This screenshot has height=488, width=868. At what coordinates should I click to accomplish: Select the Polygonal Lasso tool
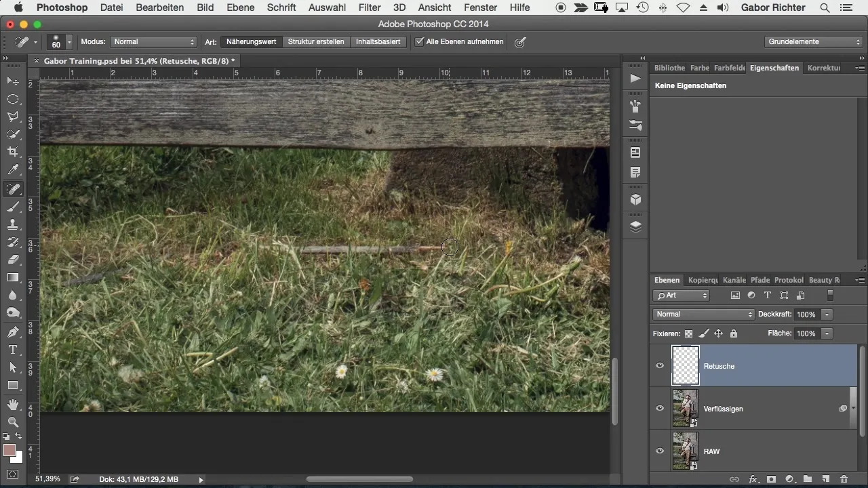[x=13, y=117]
